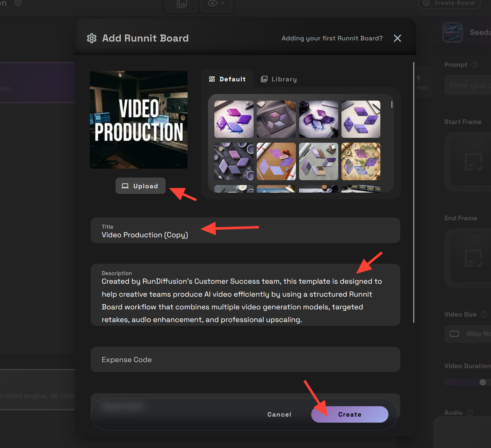Click the Expense Code field
491x448 pixels.
(x=245, y=359)
